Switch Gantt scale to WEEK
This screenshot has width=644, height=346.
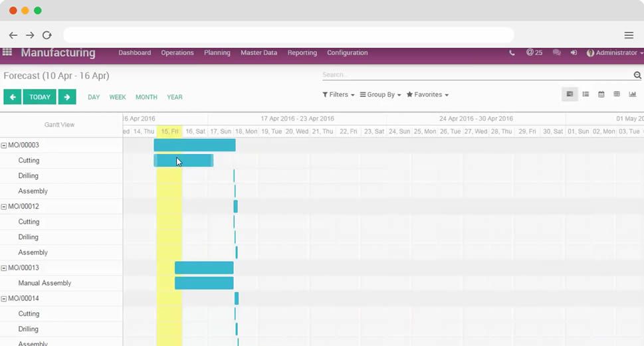click(118, 97)
